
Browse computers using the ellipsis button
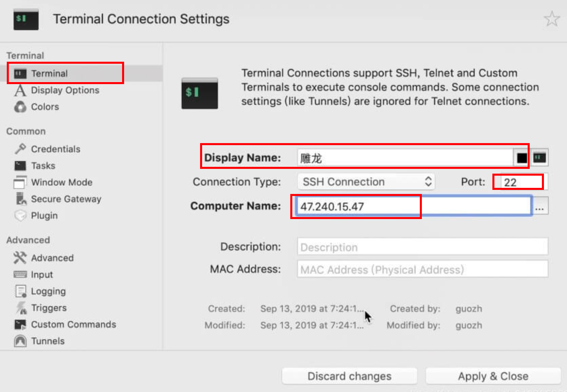541,205
